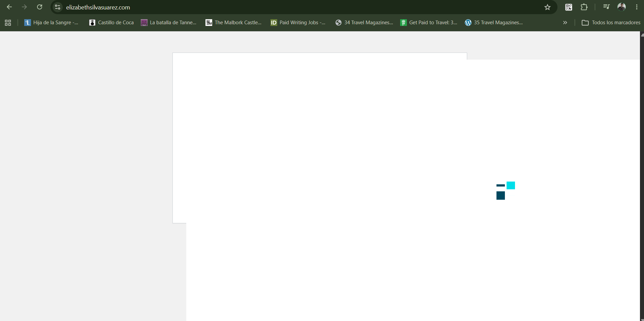Open Castillo de Coca bookmark
Image resolution: width=644 pixels, height=321 pixels.
click(111, 23)
